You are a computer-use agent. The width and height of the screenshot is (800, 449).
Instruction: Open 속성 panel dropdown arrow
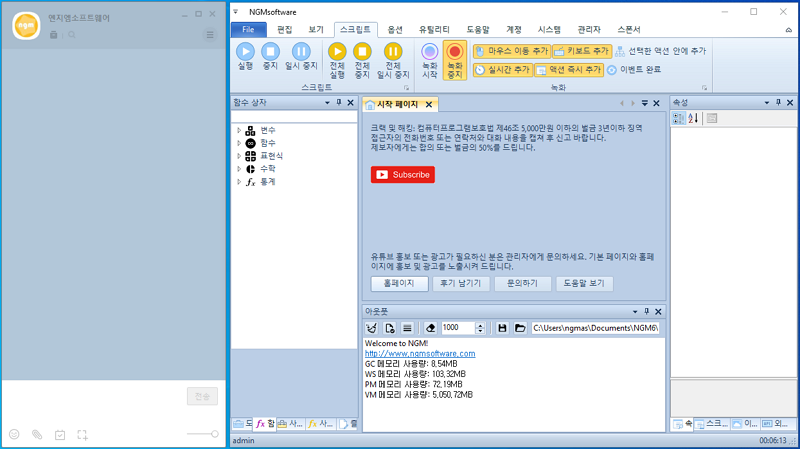click(766, 103)
